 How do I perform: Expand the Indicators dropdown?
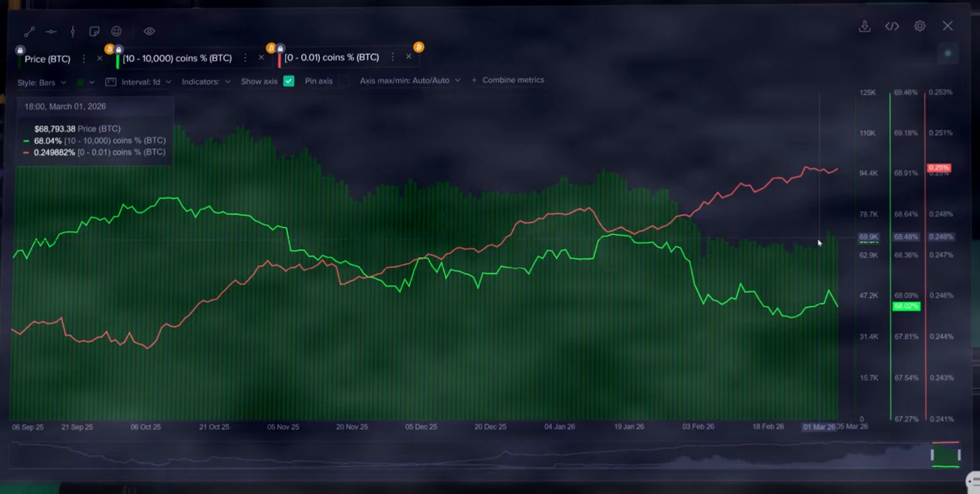click(206, 82)
